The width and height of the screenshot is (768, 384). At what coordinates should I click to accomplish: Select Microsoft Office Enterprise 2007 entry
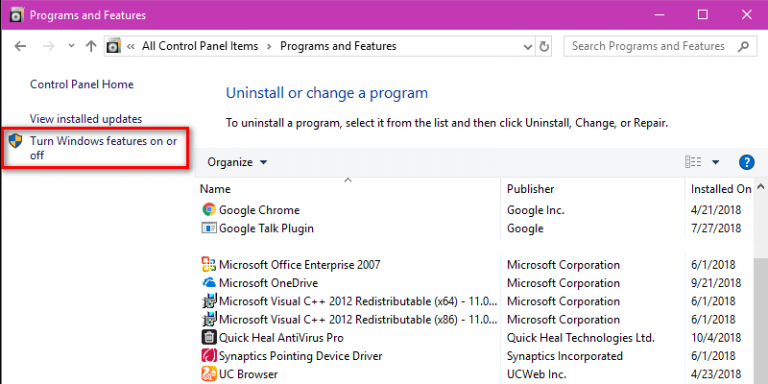point(299,265)
